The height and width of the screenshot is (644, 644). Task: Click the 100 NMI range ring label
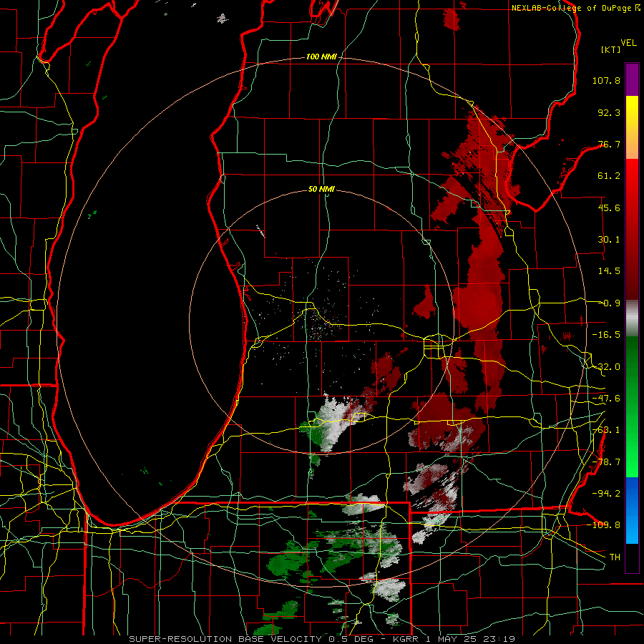[321, 57]
